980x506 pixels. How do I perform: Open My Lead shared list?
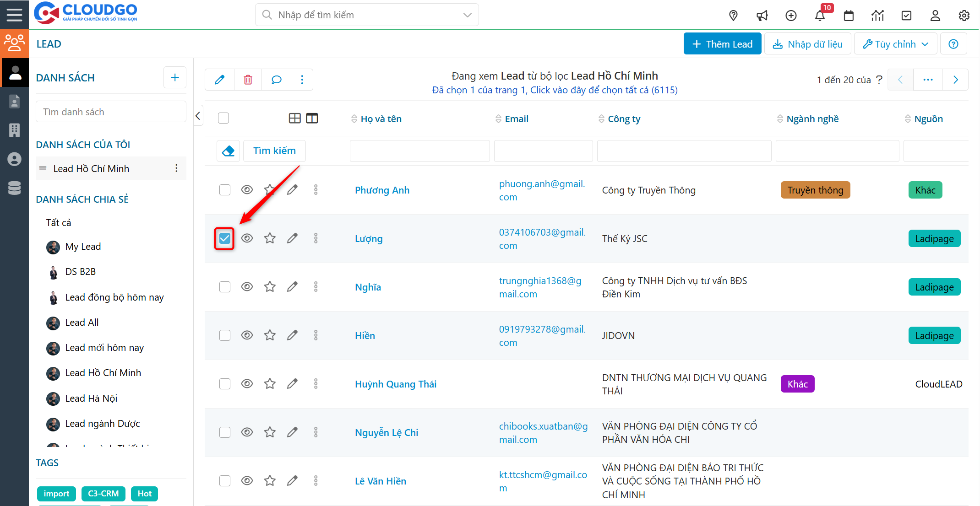point(83,247)
